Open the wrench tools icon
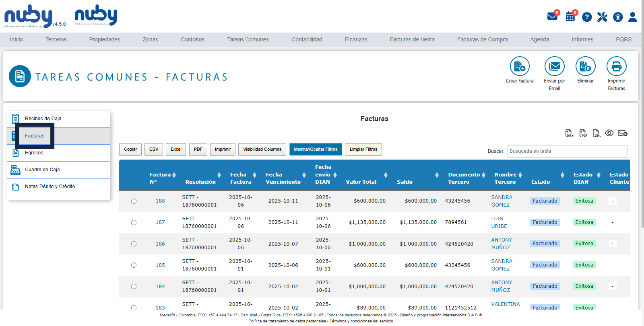Image resolution: width=644 pixels, height=326 pixels. (x=602, y=17)
